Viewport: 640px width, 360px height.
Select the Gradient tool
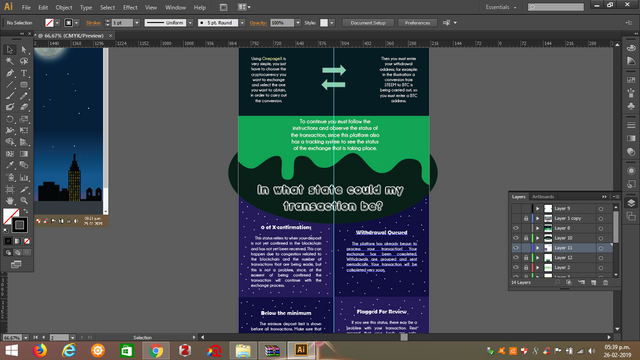pyautogui.click(x=24, y=154)
